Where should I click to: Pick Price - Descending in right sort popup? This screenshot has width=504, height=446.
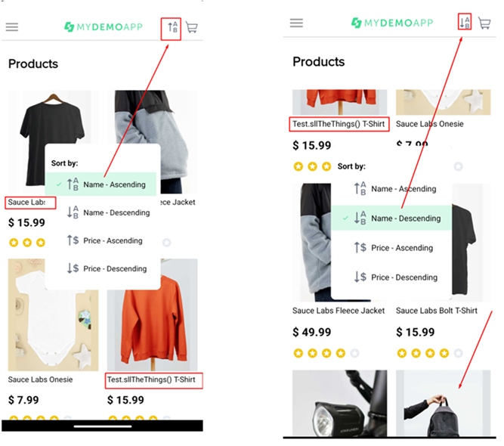point(396,277)
